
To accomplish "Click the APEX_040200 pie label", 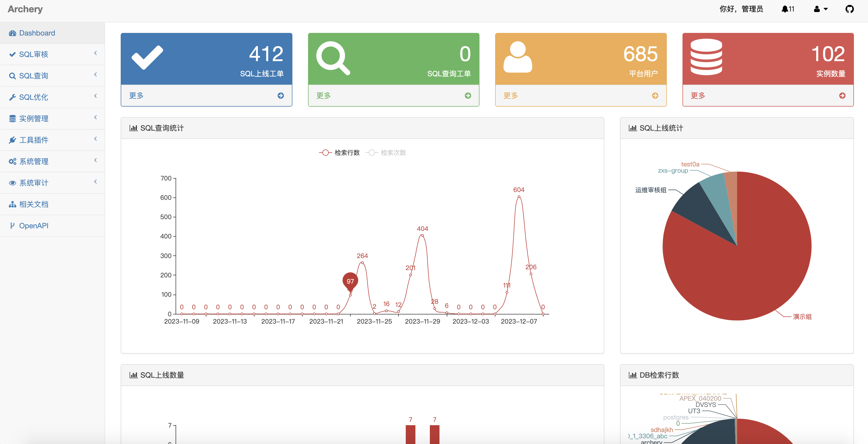I will pyautogui.click(x=700, y=399).
